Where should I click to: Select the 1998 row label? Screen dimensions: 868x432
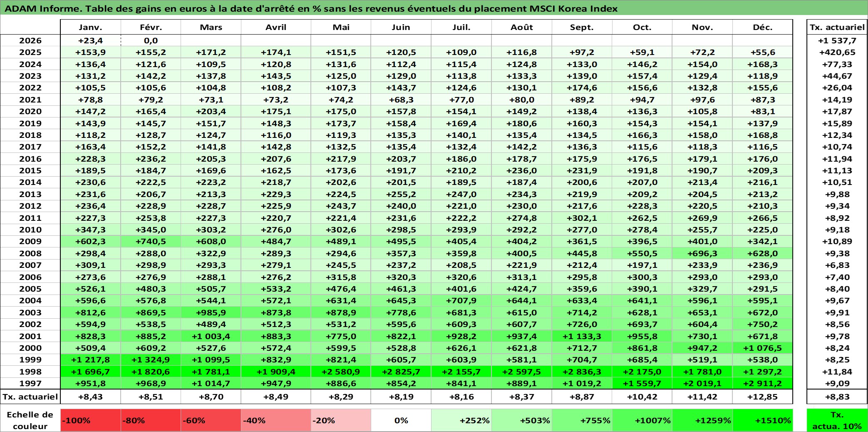coord(30,372)
